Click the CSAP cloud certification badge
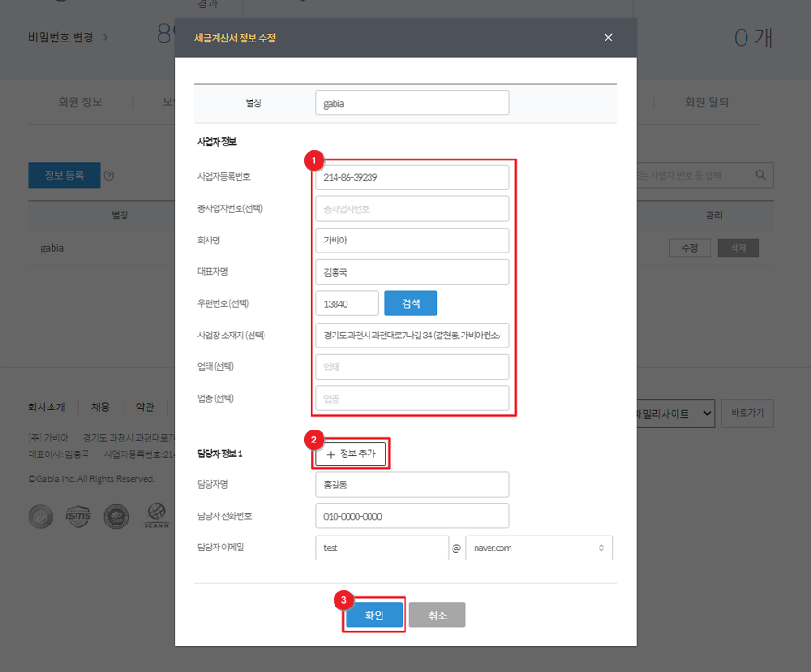Screen dimensions: 811x672 (x=116, y=517)
